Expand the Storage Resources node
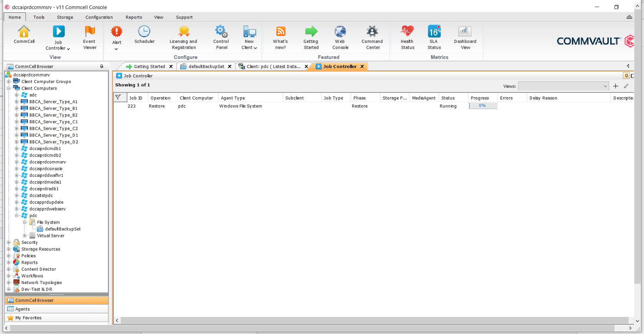Image resolution: width=644 pixels, height=334 pixels. click(x=9, y=249)
